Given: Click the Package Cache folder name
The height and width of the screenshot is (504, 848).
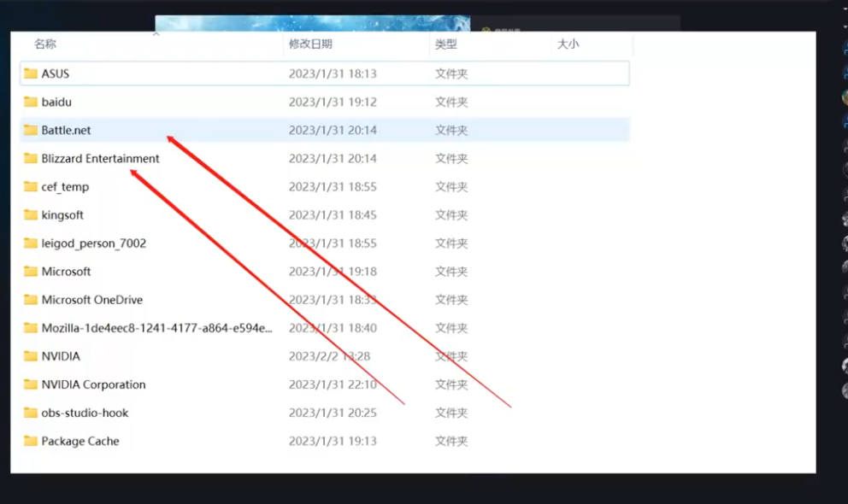Looking at the screenshot, I should click(x=80, y=441).
